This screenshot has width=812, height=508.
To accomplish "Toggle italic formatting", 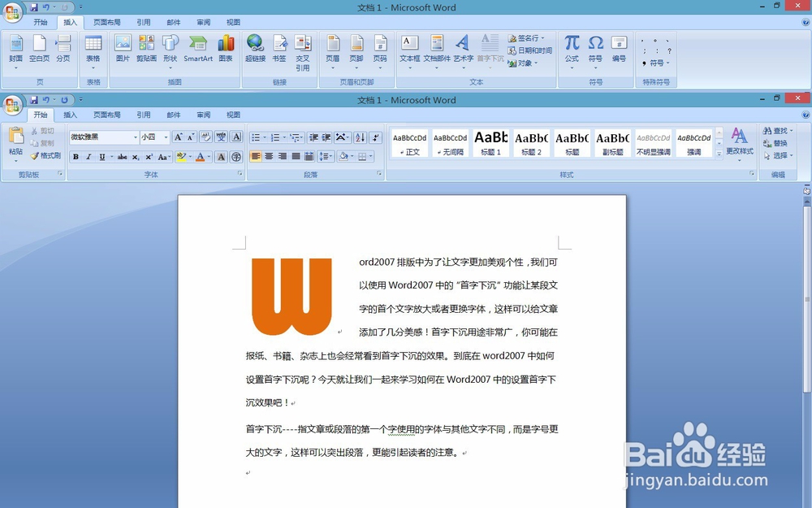I will point(89,157).
